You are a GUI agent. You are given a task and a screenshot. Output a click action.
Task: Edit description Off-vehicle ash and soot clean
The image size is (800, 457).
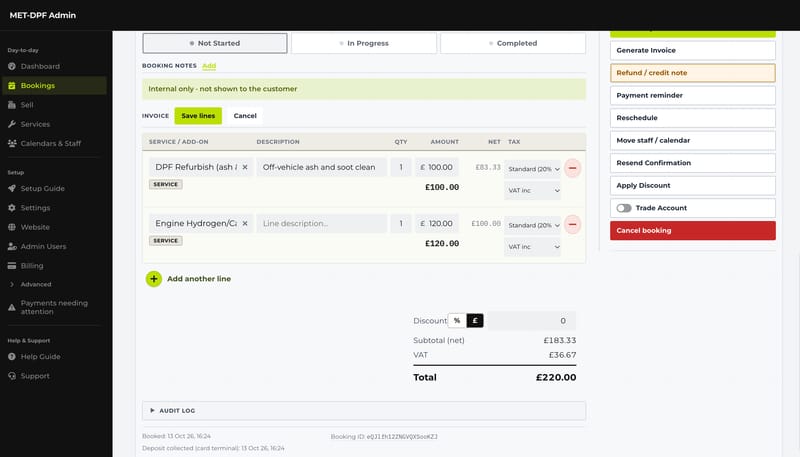point(321,167)
